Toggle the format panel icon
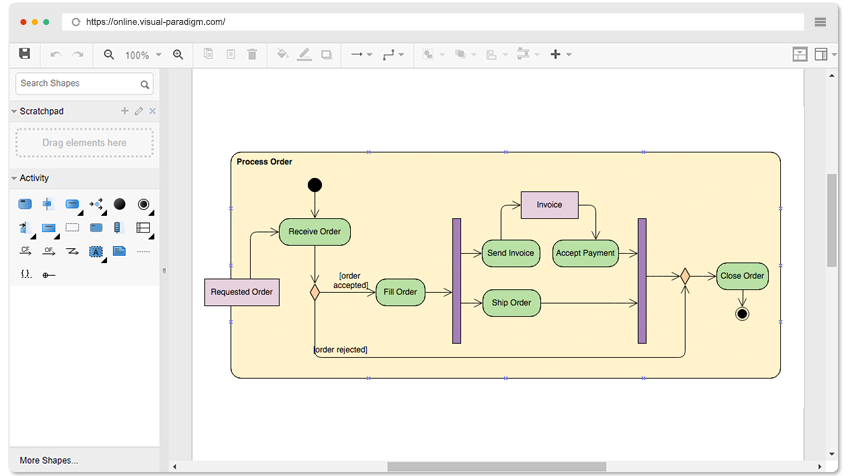The height and width of the screenshot is (476, 848). coord(821,54)
